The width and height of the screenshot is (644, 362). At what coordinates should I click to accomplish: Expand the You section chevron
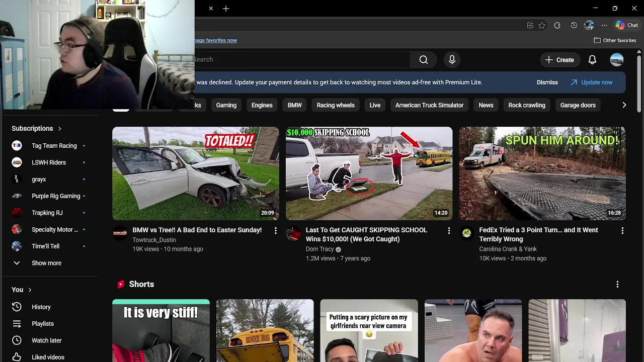tap(30, 290)
